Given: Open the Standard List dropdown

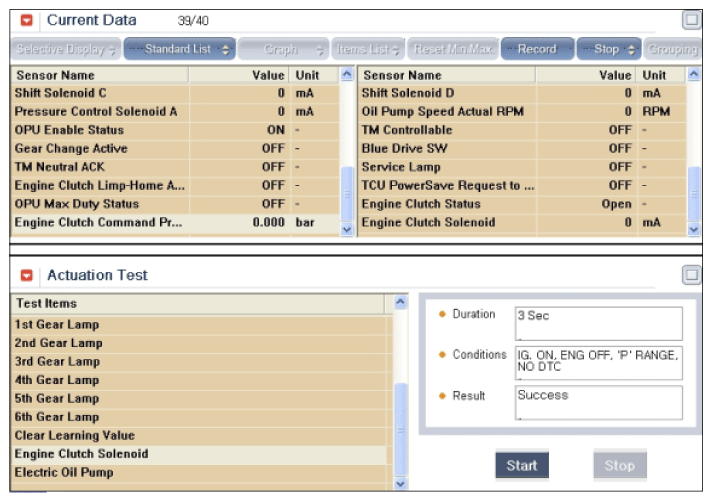Looking at the screenshot, I should (x=180, y=49).
